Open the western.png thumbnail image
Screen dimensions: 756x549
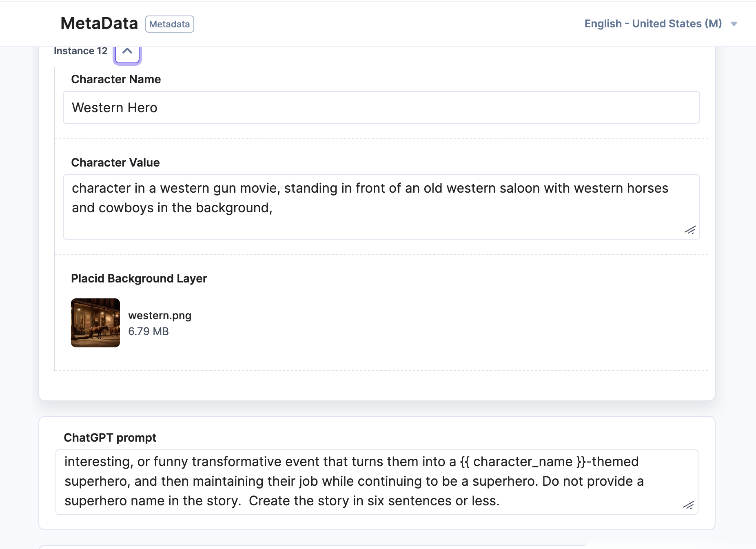95,323
